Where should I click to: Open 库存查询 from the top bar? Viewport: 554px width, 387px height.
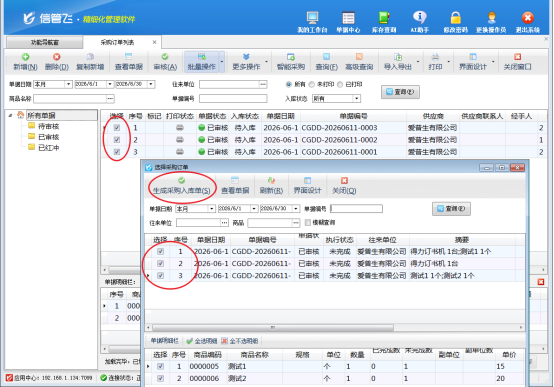pyautogui.click(x=384, y=22)
